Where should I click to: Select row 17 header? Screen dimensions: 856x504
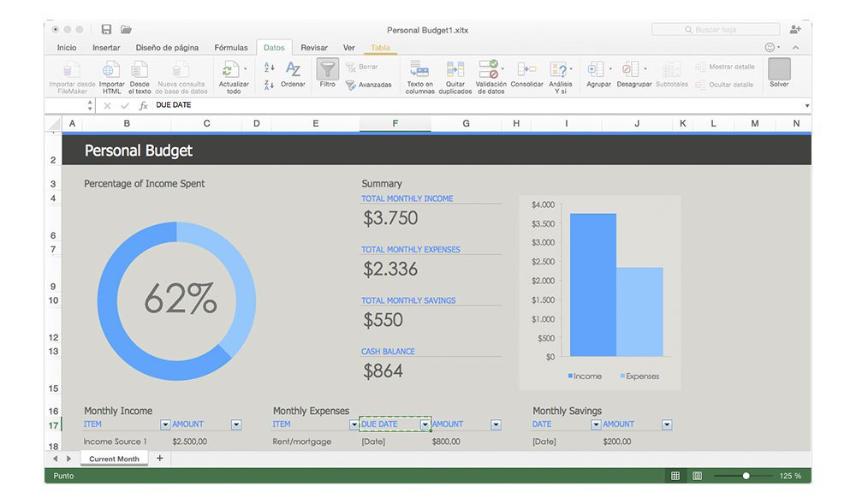(x=53, y=425)
